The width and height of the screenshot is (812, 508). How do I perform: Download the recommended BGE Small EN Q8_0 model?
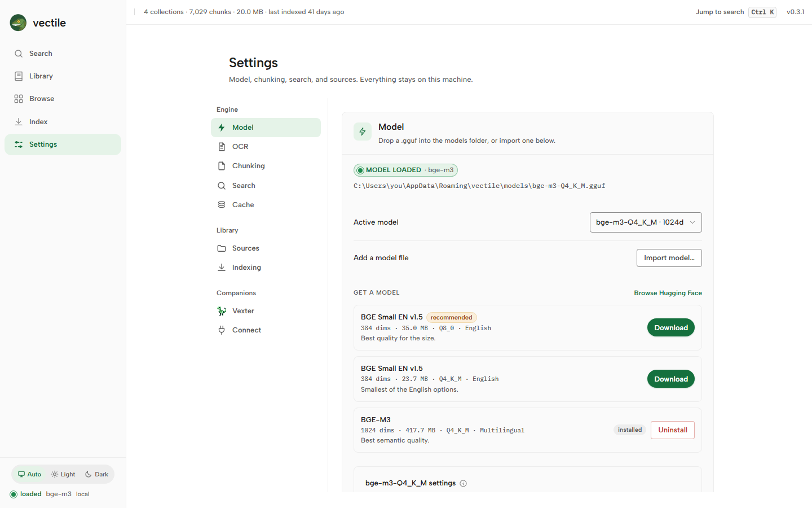(670, 328)
